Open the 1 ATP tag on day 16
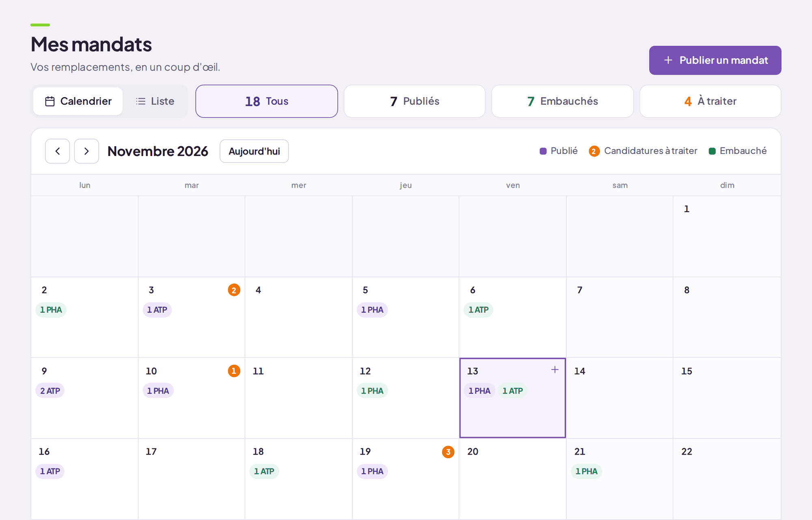812x520 pixels. click(x=50, y=471)
